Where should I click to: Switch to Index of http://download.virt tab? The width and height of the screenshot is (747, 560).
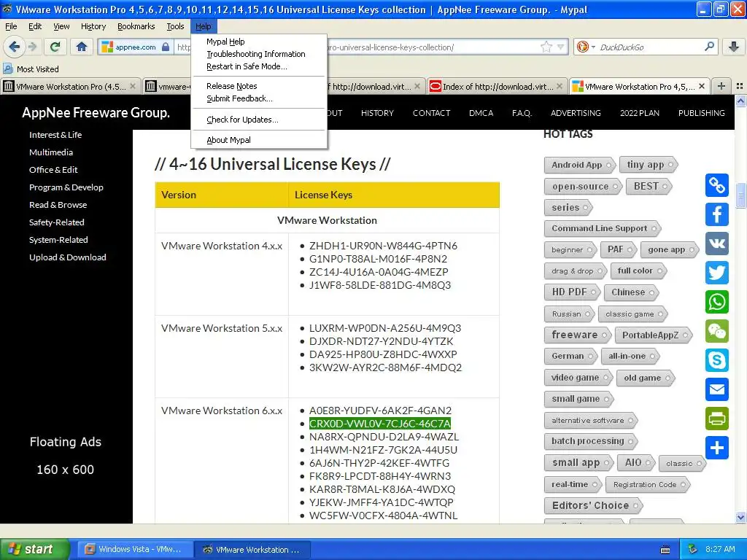coord(497,86)
